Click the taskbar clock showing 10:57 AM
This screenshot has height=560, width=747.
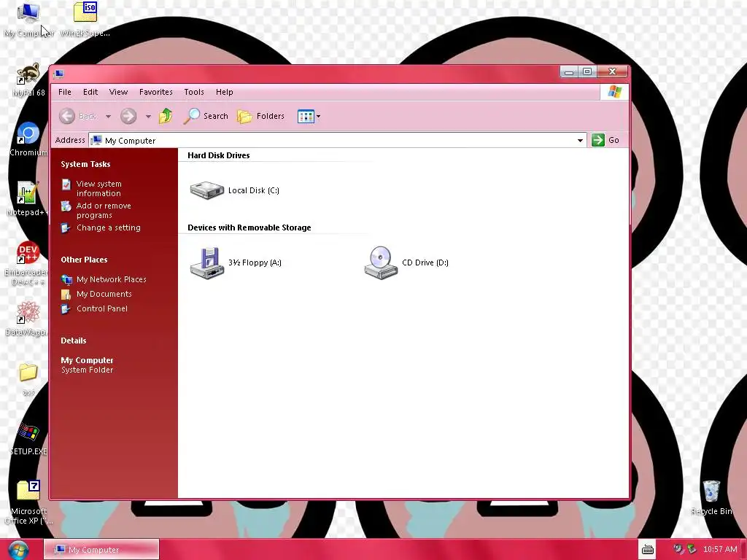click(720, 550)
